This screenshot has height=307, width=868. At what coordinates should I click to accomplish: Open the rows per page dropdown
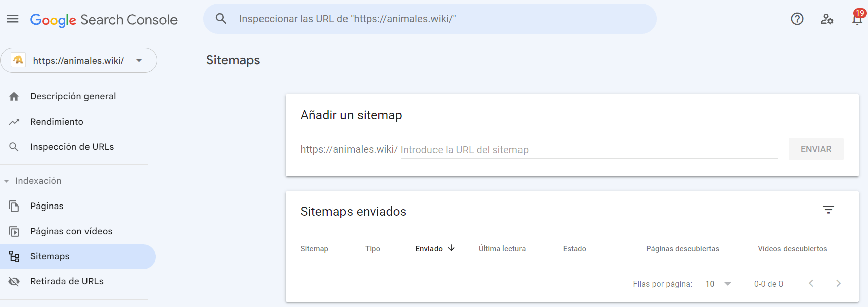coord(718,284)
